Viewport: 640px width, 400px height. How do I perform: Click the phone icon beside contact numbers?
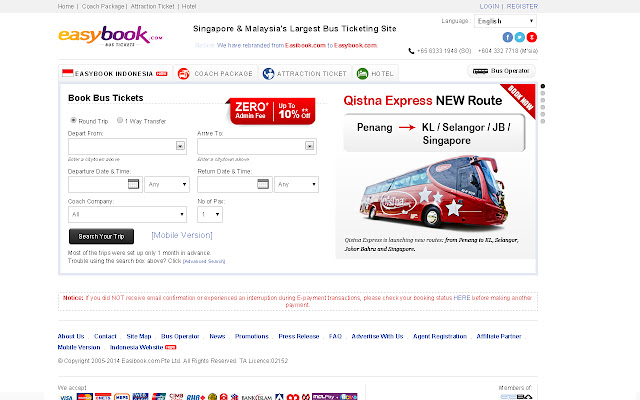click(x=411, y=51)
